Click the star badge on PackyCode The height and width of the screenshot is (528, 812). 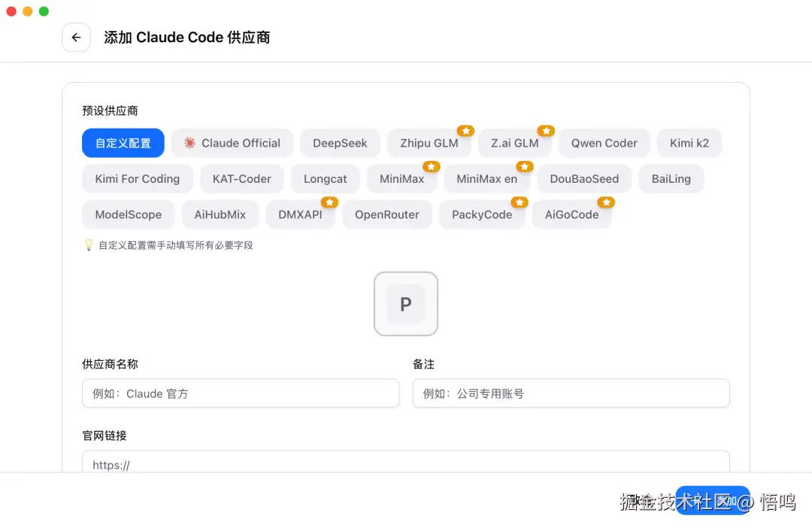[x=519, y=202]
